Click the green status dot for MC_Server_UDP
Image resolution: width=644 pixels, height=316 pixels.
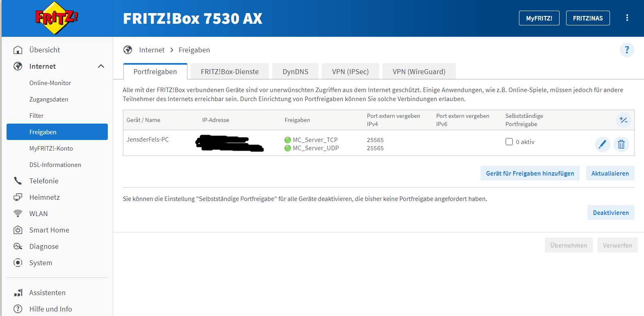click(288, 148)
